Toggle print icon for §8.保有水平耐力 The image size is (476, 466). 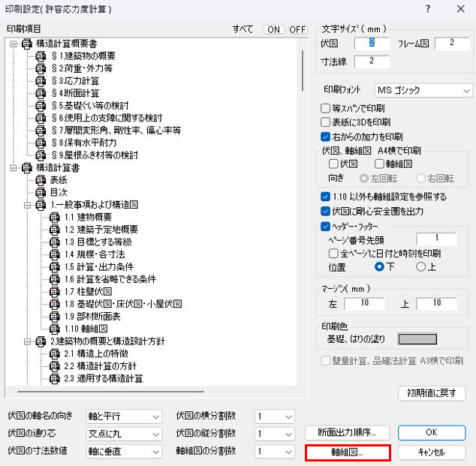[x=41, y=143]
